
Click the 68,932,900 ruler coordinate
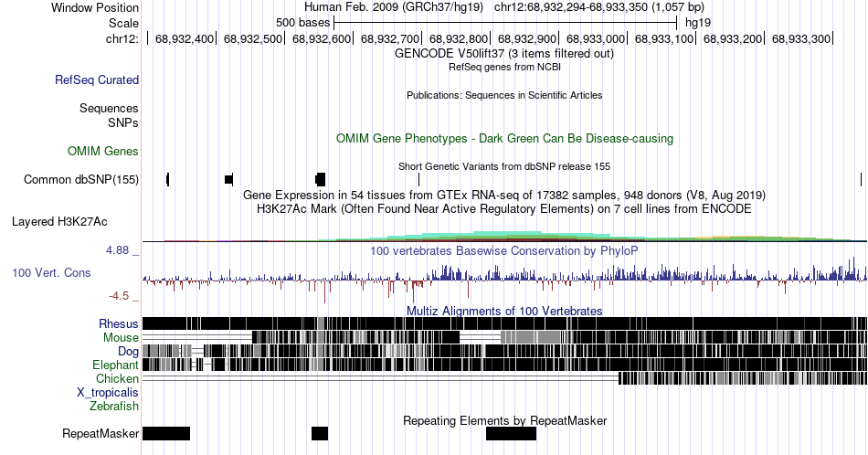[527, 38]
